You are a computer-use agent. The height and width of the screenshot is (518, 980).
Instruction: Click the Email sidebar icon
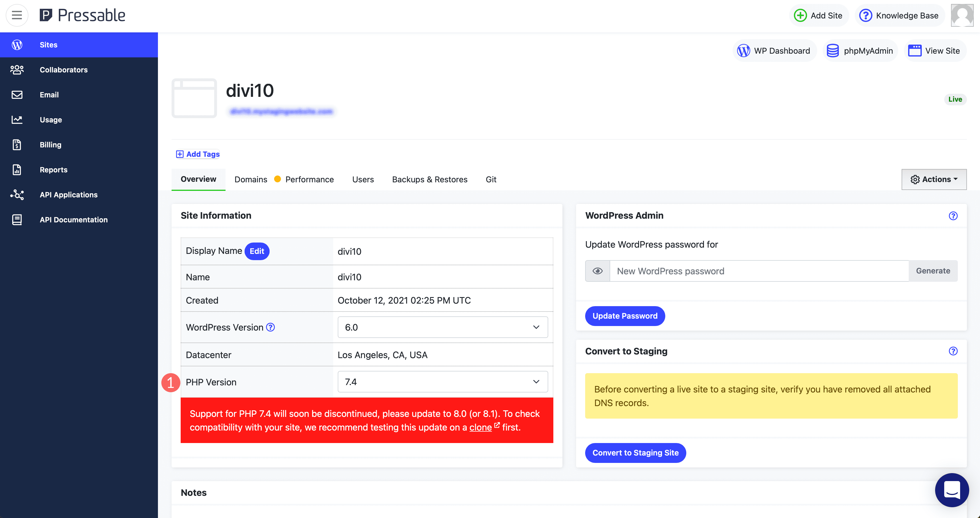coord(18,95)
